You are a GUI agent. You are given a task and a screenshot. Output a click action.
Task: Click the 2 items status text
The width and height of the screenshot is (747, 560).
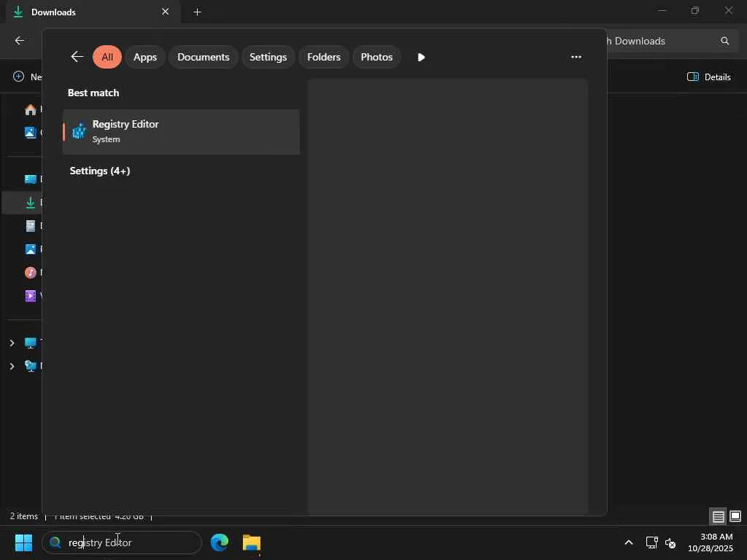(24, 516)
